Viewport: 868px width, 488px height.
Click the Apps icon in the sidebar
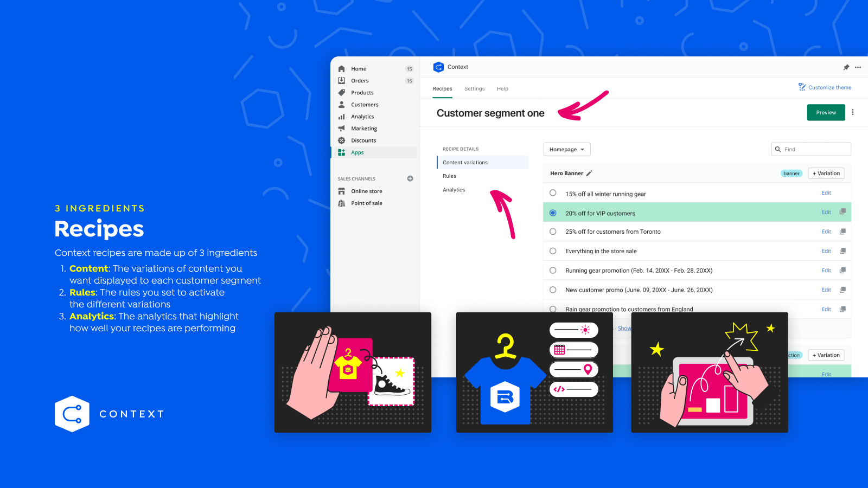(x=341, y=152)
